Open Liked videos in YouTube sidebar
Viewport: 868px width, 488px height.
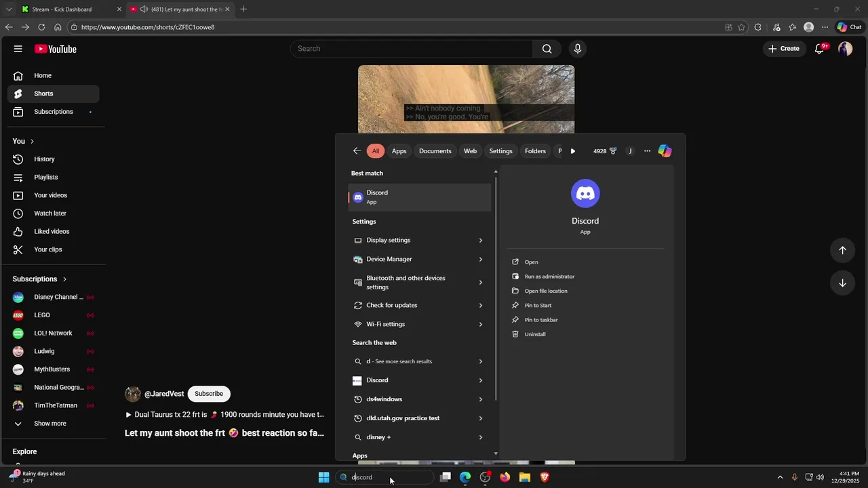[53, 232]
